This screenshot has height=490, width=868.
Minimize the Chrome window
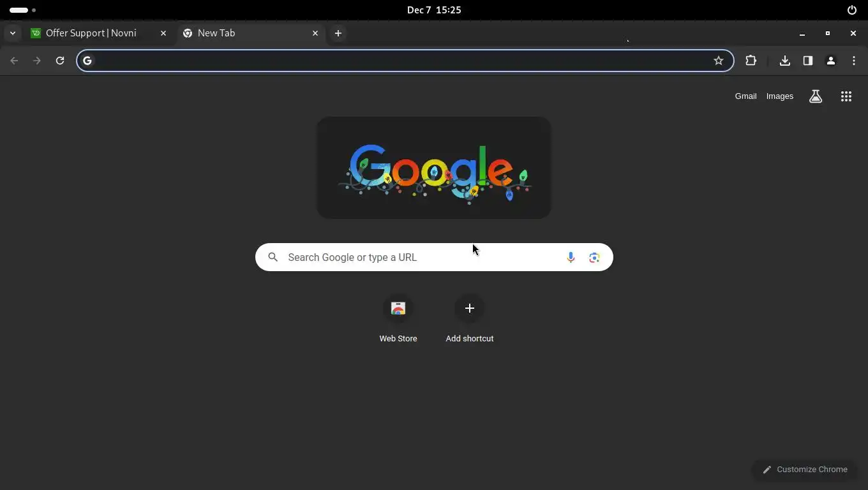coord(802,33)
